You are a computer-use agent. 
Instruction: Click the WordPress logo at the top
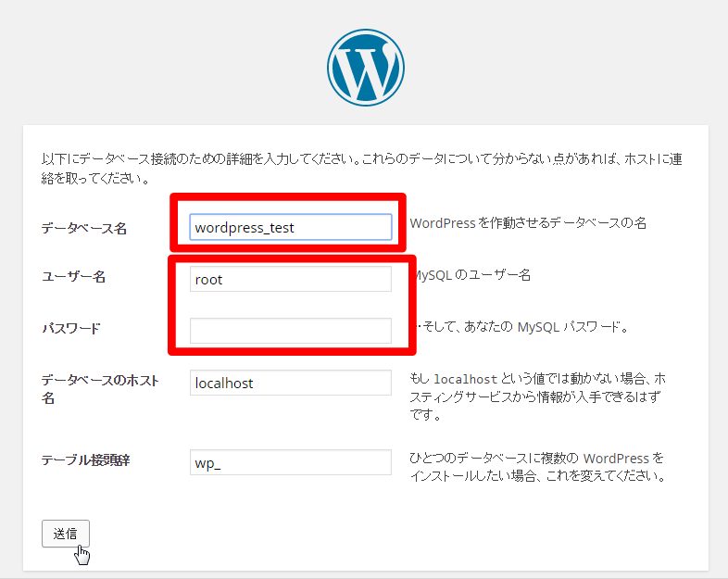tap(365, 66)
